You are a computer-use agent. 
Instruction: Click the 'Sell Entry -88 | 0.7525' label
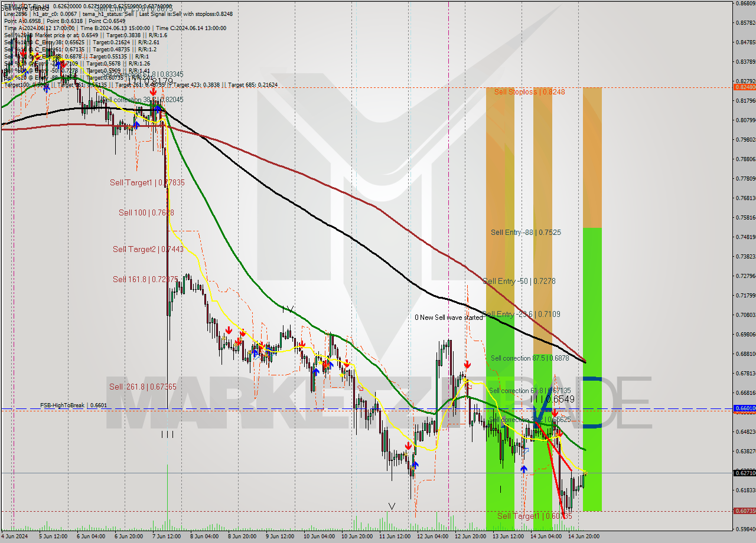coord(526,233)
